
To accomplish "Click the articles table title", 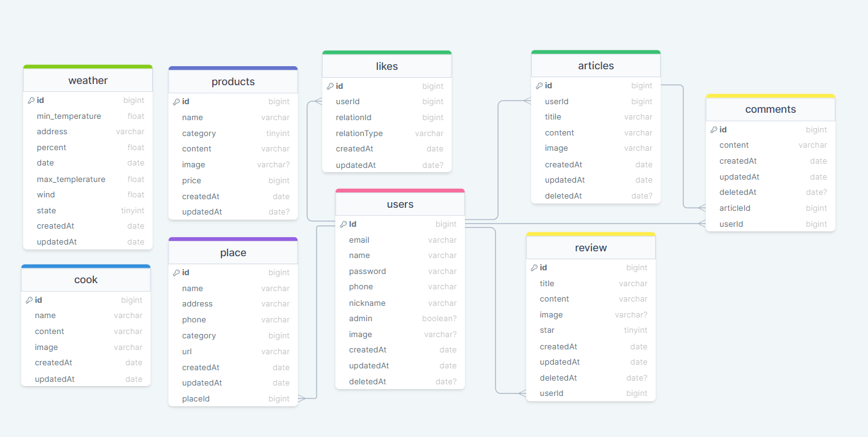I will tap(596, 66).
